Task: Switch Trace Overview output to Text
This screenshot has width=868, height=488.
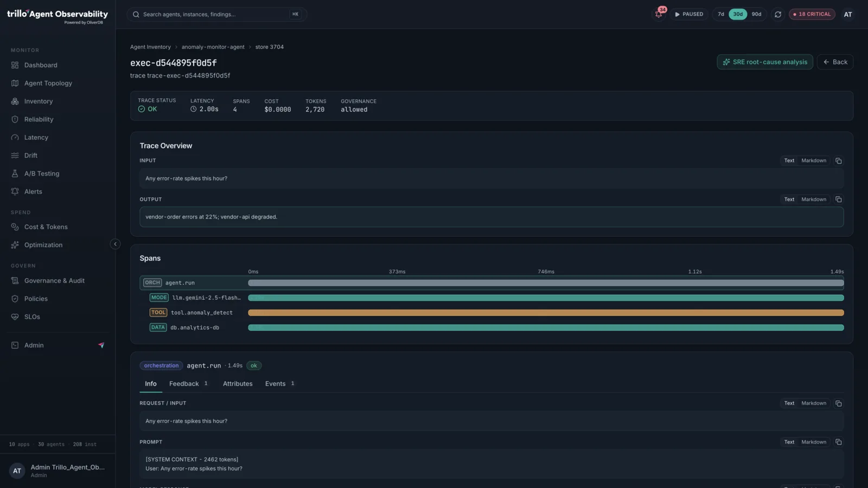Action: point(789,200)
